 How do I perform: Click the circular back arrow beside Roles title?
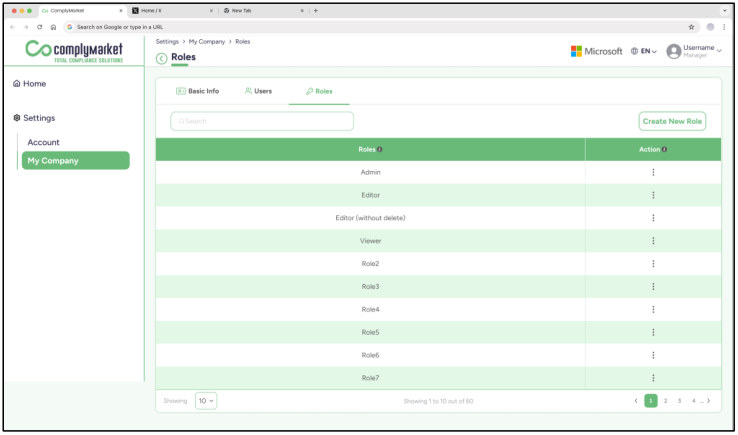pos(161,58)
